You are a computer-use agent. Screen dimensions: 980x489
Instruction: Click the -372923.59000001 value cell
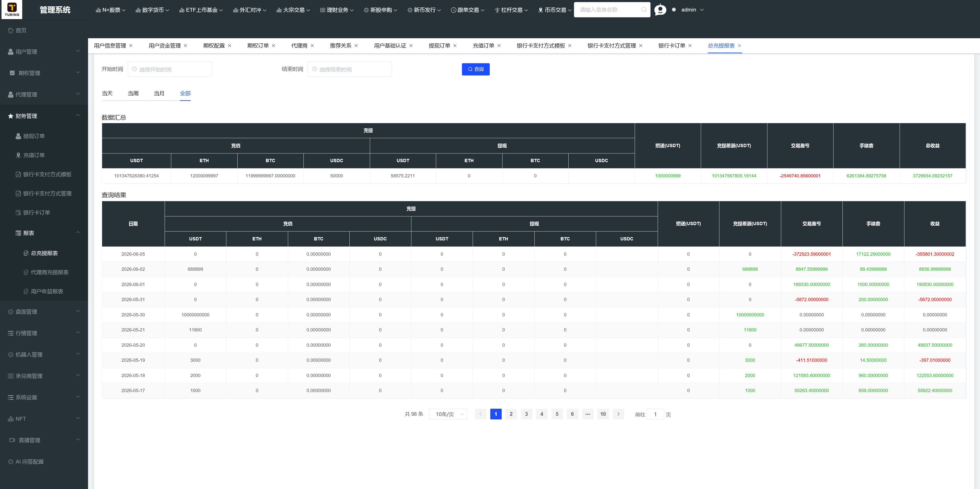point(812,254)
